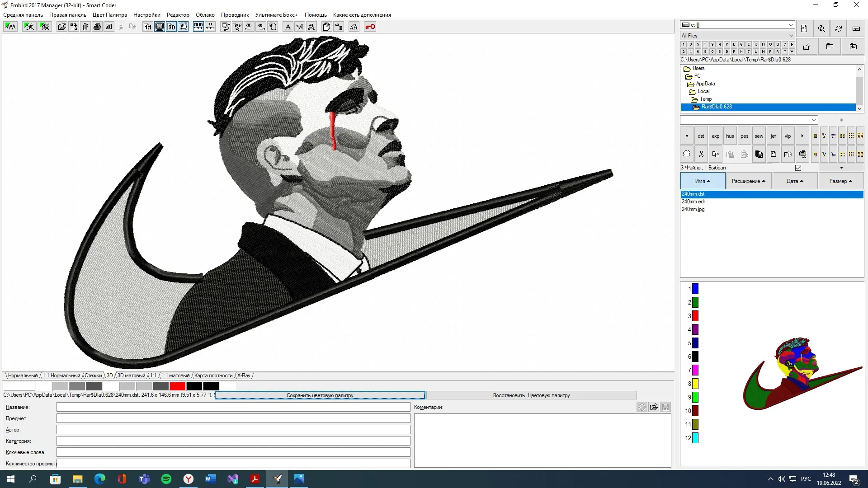
Task: Select the 240mm.edr file
Action: pos(693,202)
